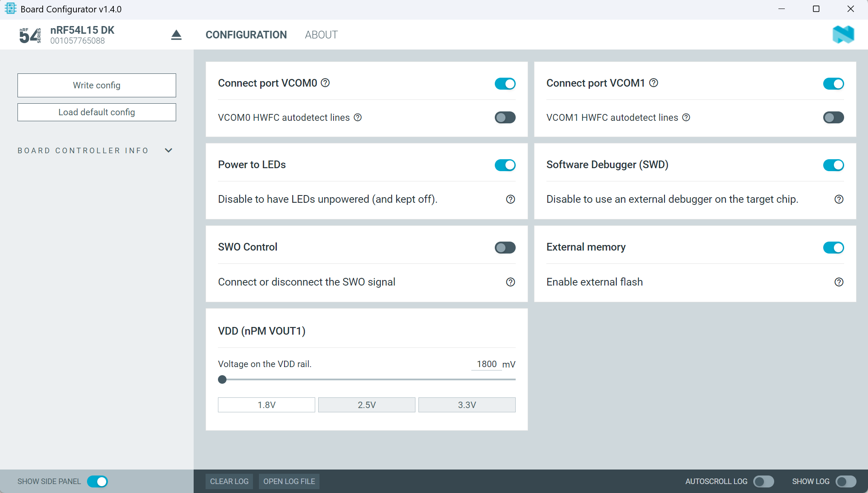Maximize the Board Configurator window
Image resolution: width=868 pixels, height=493 pixels.
tap(816, 9)
